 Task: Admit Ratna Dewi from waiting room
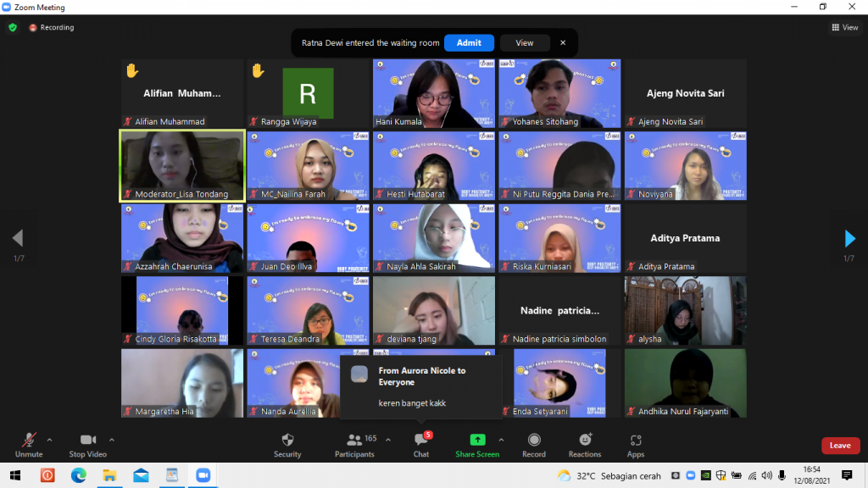click(469, 42)
